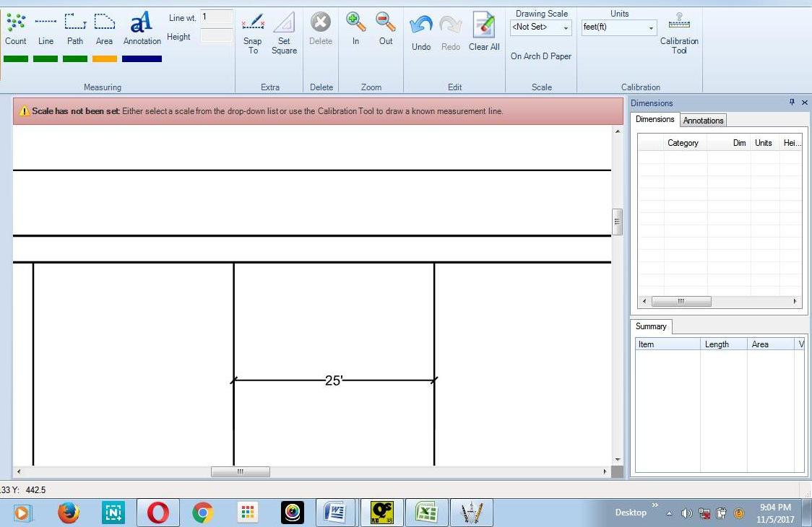The height and width of the screenshot is (527, 812).
Task: Launch Excel from the taskbar
Action: point(426,513)
